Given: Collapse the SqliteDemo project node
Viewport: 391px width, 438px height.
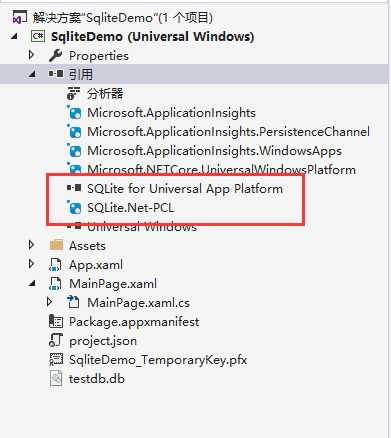Looking at the screenshot, I should (14, 36).
